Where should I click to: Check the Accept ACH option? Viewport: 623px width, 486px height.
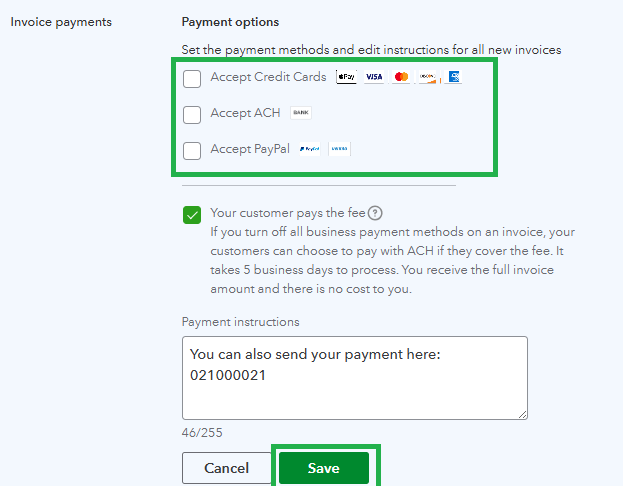(192, 114)
